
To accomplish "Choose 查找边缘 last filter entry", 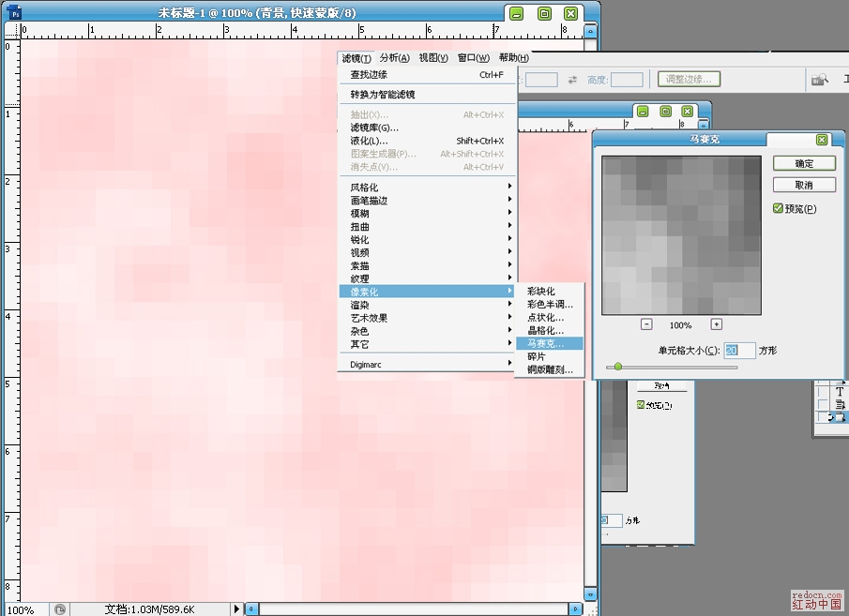I will pos(427,75).
